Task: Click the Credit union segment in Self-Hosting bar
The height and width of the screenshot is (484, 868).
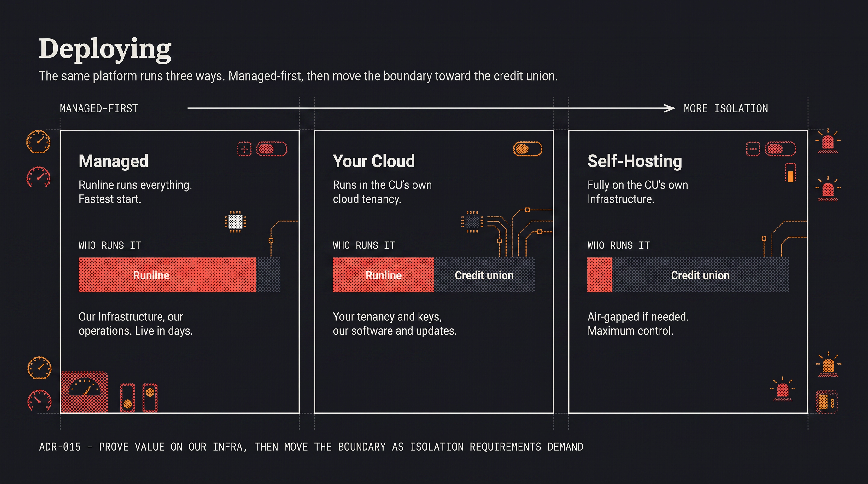Action: pyautogui.click(x=701, y=275)
